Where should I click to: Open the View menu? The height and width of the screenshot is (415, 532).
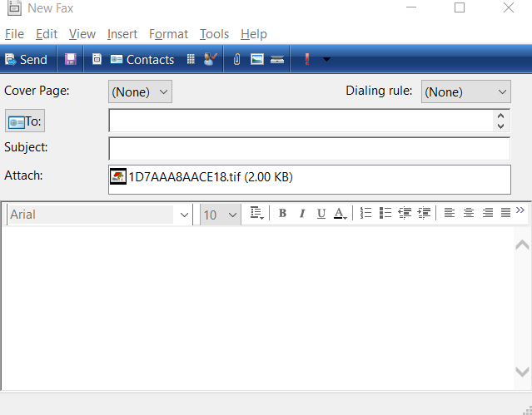[x=82, y=34]
